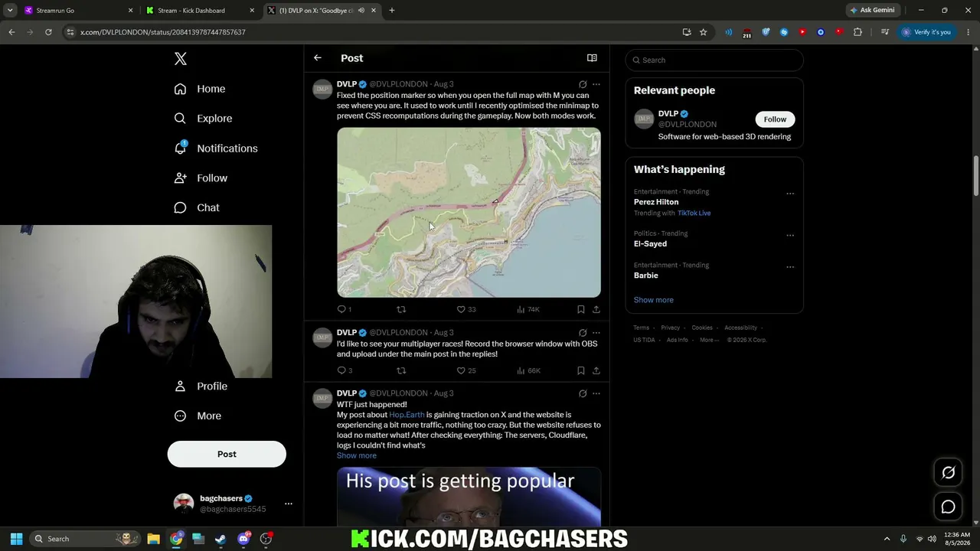Image resolution: width=980 pixels, height=551 pixels.
Task: Open the Windows Start menu
Action: [x=16, y=539]
